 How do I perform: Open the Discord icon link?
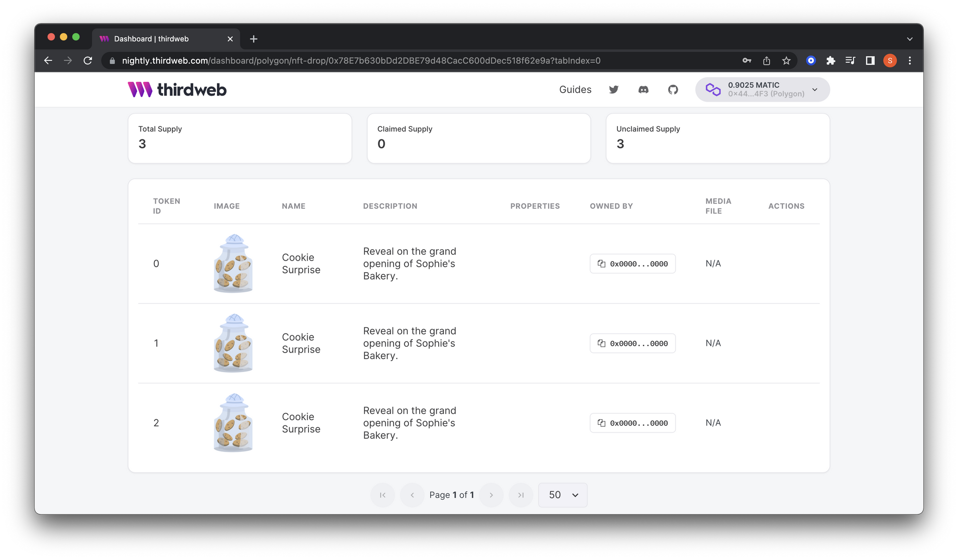[643, 90]
